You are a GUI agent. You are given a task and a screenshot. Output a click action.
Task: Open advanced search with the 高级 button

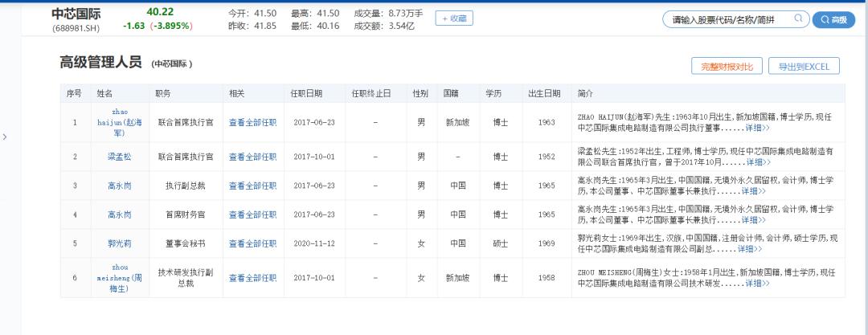(x=833, y=20)
